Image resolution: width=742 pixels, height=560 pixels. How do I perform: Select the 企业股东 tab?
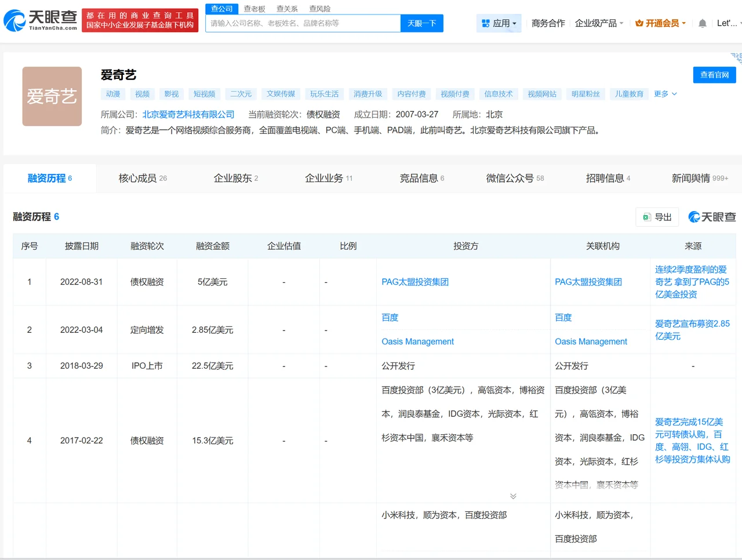(x=236, y=179)
